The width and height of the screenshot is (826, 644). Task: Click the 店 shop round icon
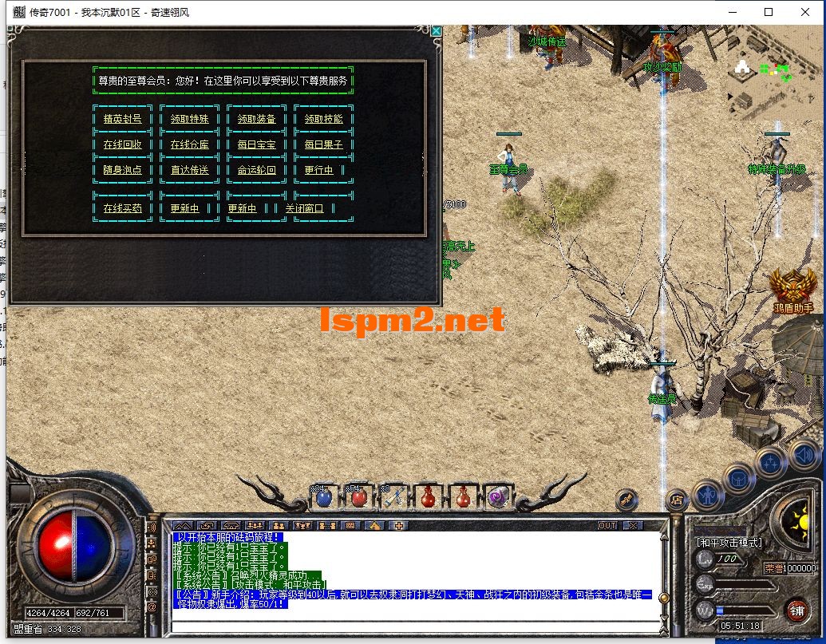pos(677,500)
